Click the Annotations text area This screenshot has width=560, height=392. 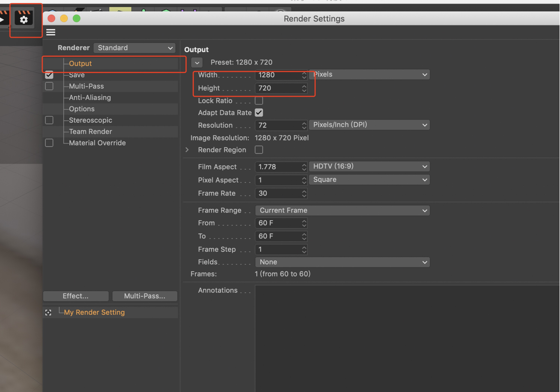tap(407, 338)
